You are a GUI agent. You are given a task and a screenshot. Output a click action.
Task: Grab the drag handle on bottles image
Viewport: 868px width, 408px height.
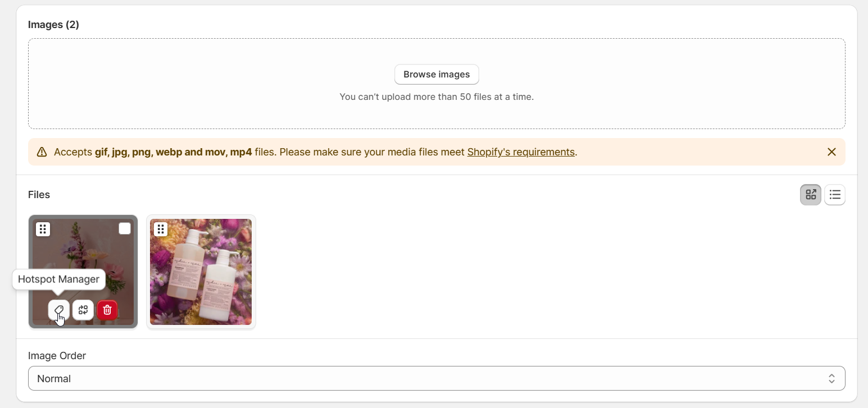point(161,229)
